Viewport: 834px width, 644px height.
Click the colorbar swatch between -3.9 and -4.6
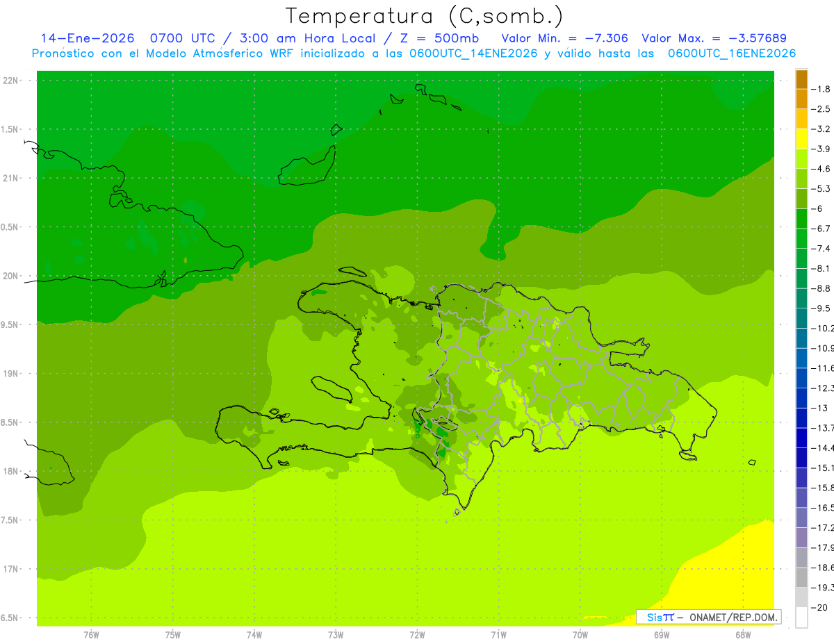coord(801,159)
